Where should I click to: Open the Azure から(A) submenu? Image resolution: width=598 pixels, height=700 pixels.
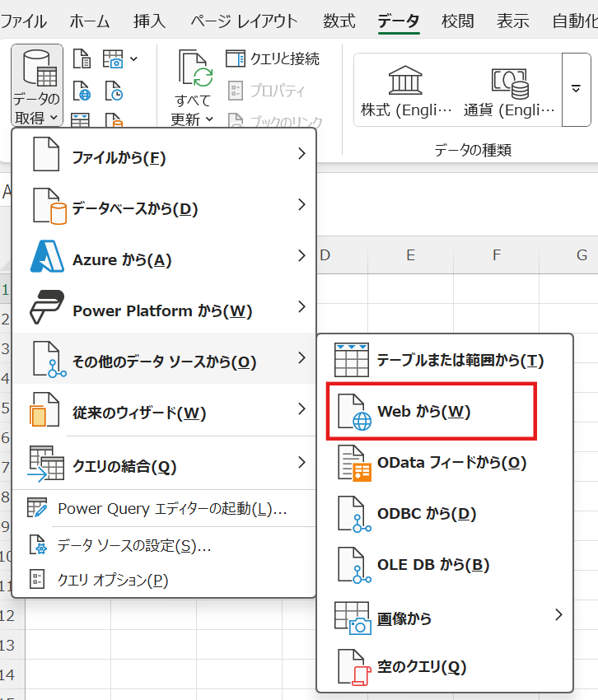164,257
